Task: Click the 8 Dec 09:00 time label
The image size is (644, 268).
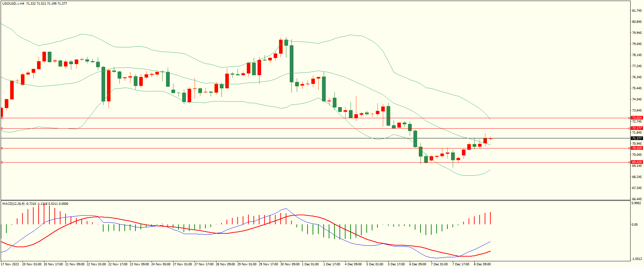Action: tap(482, 264)
